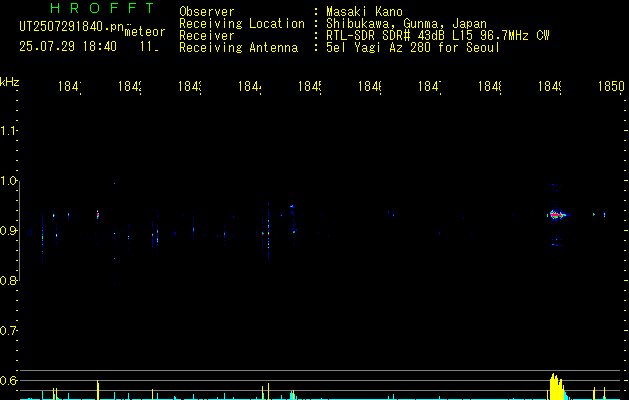Click the kHz axis unit label
629x400 pixels.
[9, 82]
